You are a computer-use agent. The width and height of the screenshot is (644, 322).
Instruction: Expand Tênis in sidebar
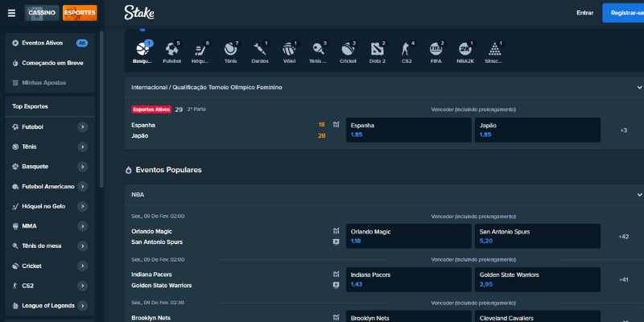[x=83, y=147]
